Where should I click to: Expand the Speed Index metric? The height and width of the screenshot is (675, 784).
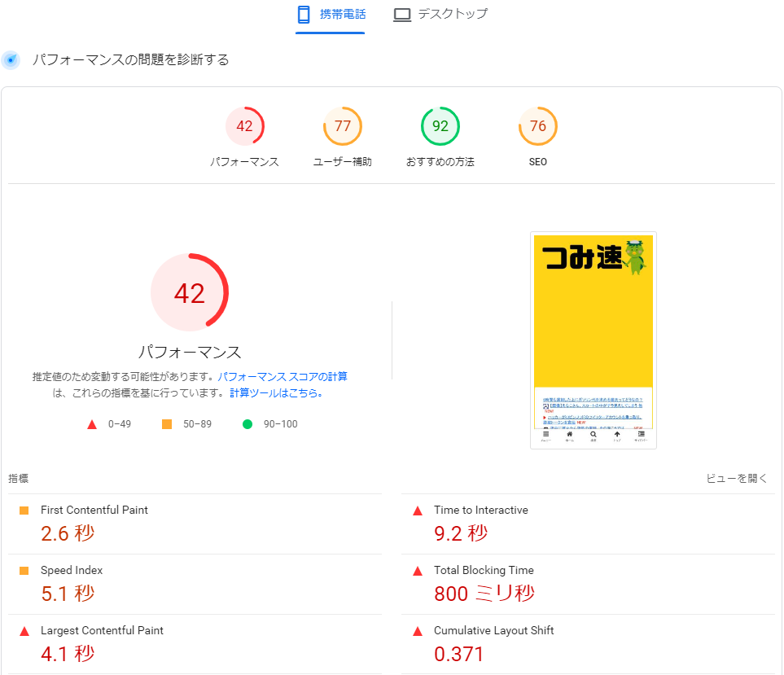(195, 585)
